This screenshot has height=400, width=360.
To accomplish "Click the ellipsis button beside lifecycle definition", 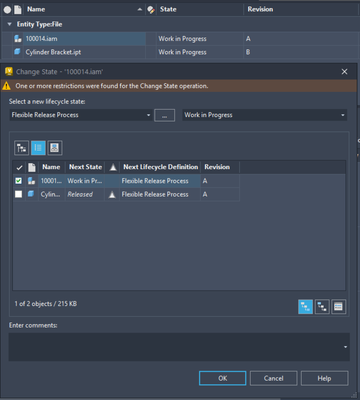I will 164,116.
